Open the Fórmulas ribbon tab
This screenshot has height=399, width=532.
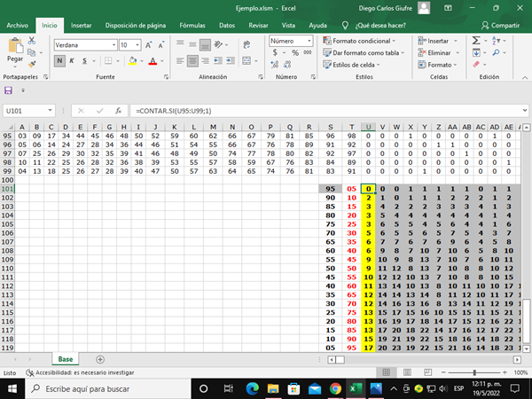pyautogui.click(x=192, y=26)
